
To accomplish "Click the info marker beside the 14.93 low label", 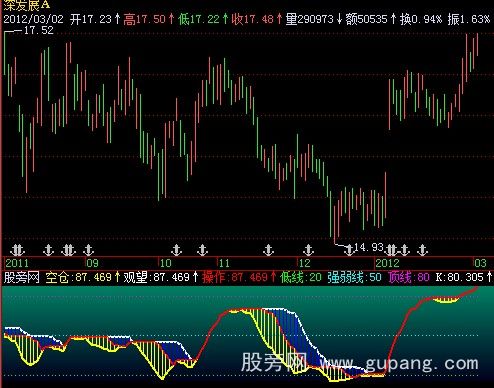I will pyautogui.click(x=349, y=250).
